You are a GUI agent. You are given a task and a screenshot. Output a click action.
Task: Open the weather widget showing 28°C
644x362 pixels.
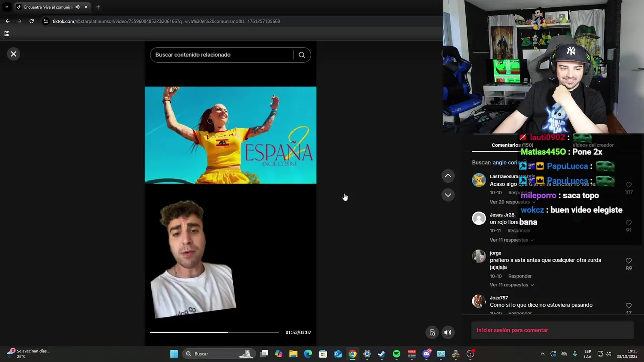point(28,354)
